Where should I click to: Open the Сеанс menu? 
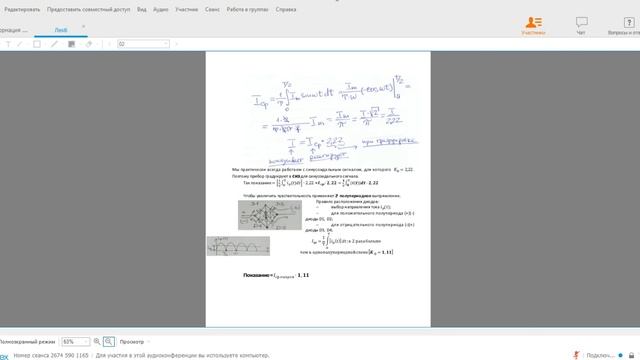point(212,9)
